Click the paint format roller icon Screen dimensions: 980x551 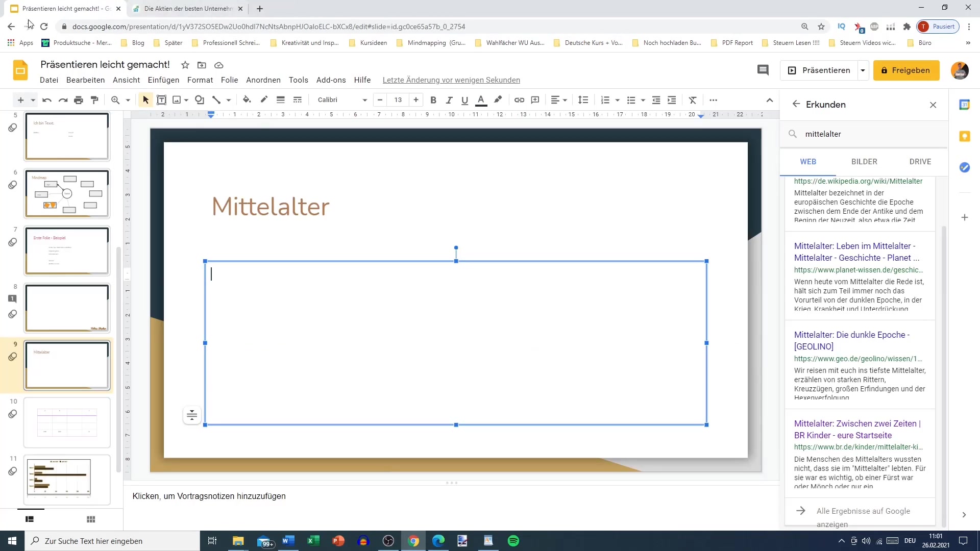coord(94,100)
